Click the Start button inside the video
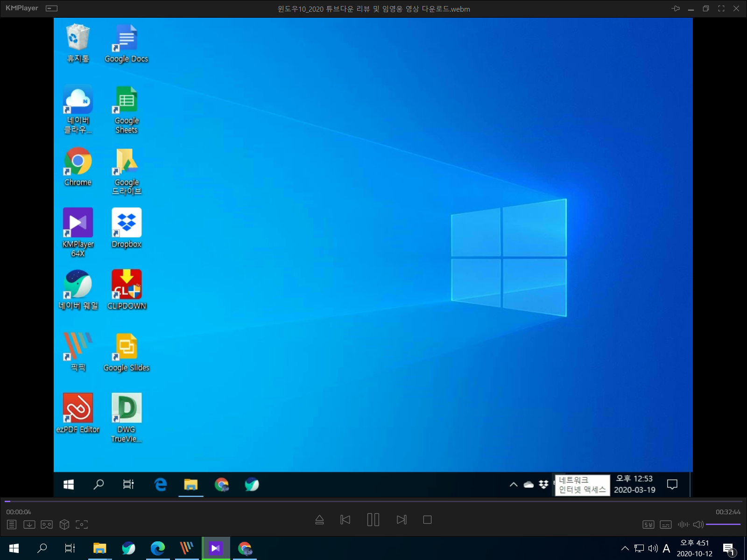This screenshot has width=747, height=560. [x=69, y=484]
